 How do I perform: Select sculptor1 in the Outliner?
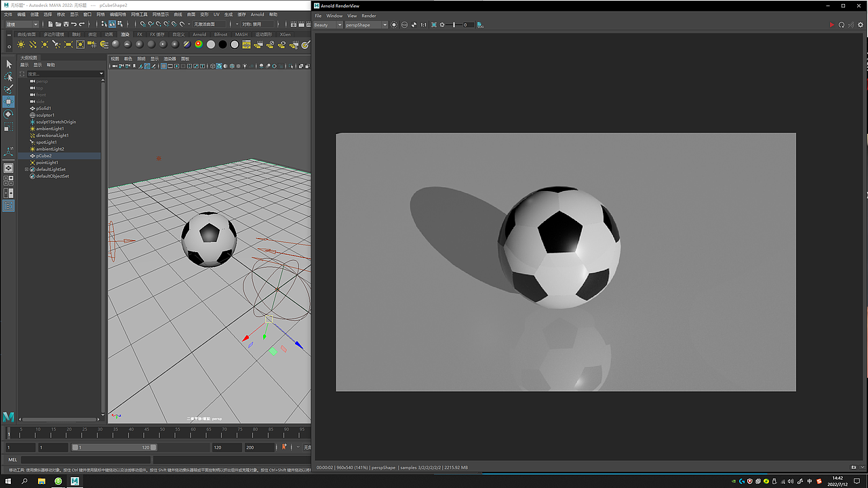(45, 115)
